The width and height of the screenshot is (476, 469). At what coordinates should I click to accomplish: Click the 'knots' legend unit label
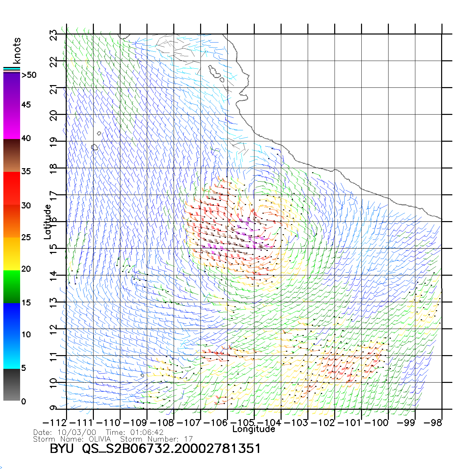pos(17,51)
